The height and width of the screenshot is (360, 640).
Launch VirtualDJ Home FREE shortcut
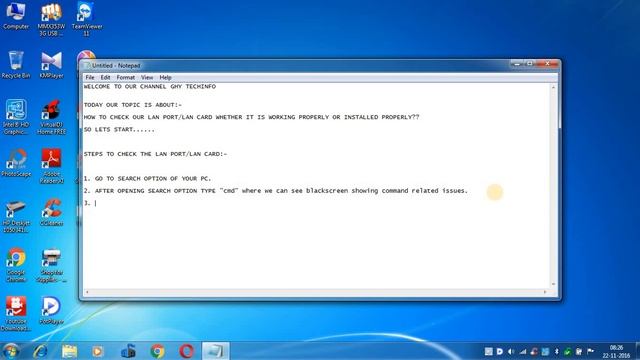[x=51, y=117]
